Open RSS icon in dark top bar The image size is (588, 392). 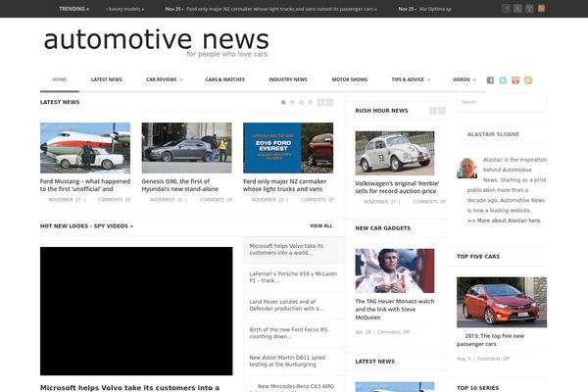[x=541, y=8]
